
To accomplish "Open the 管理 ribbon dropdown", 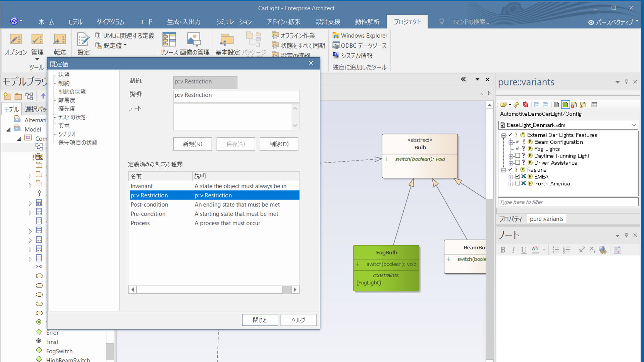I will click(37, 47).
